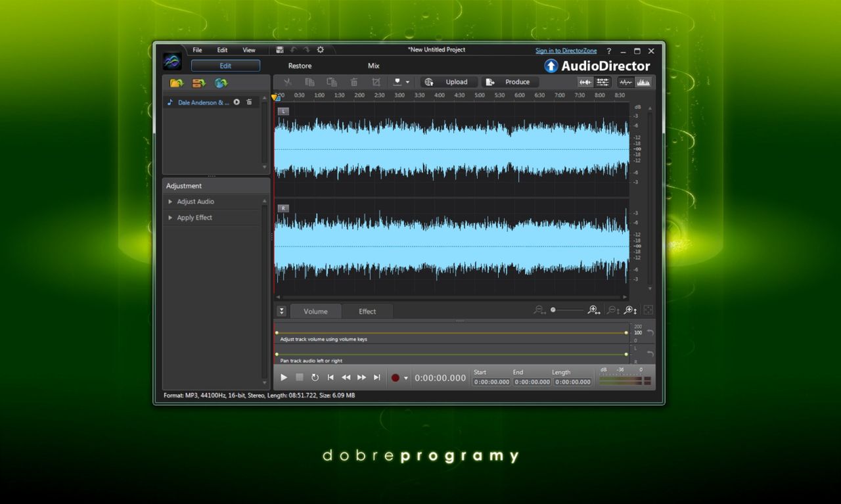
Task: Jump to start with previous button
Action: pyautogui.click(x=330, y=378)
